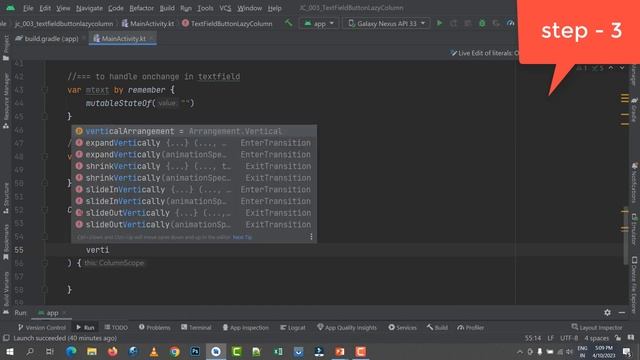Open the Emulator right side panel
The width and height of the screenshot is (640, 360).
click(x=634, y=229)
